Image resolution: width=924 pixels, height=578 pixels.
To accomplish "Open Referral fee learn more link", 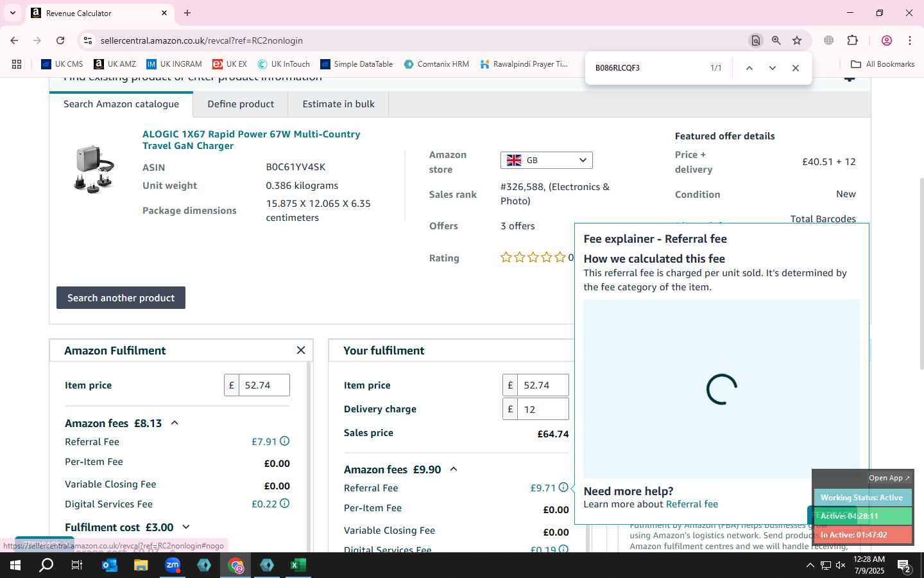I will (x=692, y=504).
